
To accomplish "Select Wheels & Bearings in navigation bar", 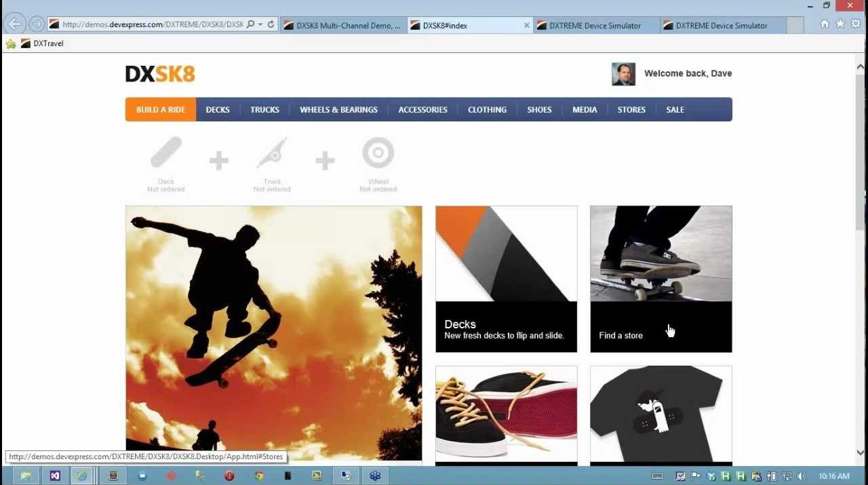I will 338,110.
